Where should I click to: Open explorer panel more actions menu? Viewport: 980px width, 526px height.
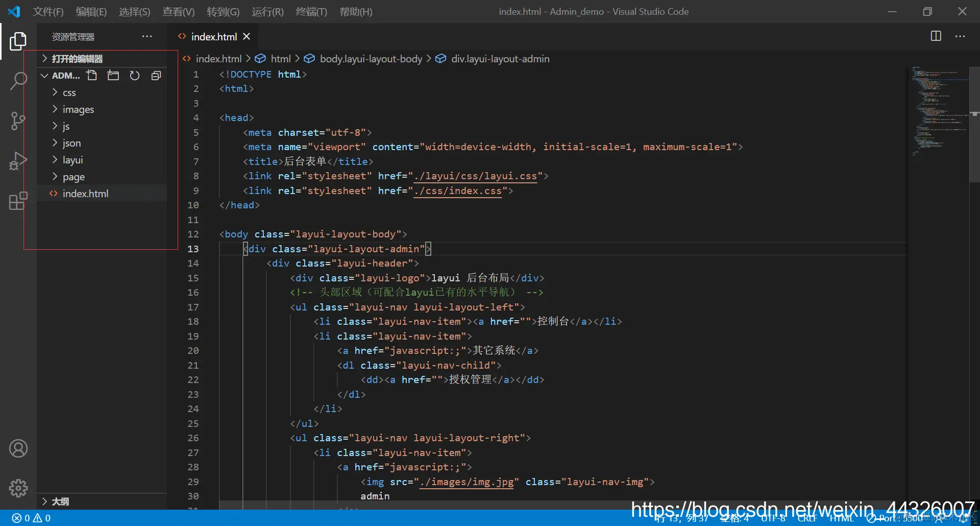(x=147, y=36)
